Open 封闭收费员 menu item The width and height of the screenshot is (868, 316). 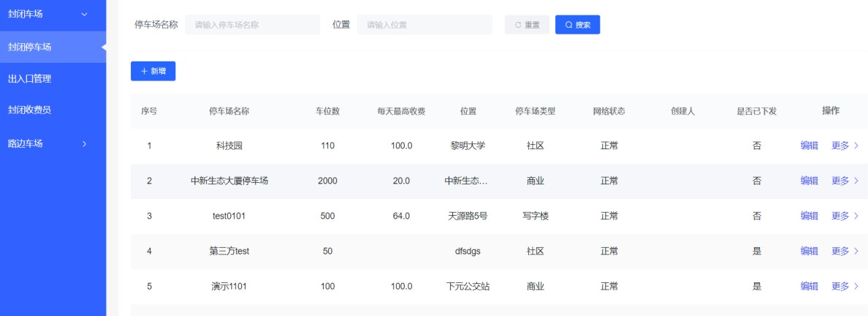tap(53, 110)
